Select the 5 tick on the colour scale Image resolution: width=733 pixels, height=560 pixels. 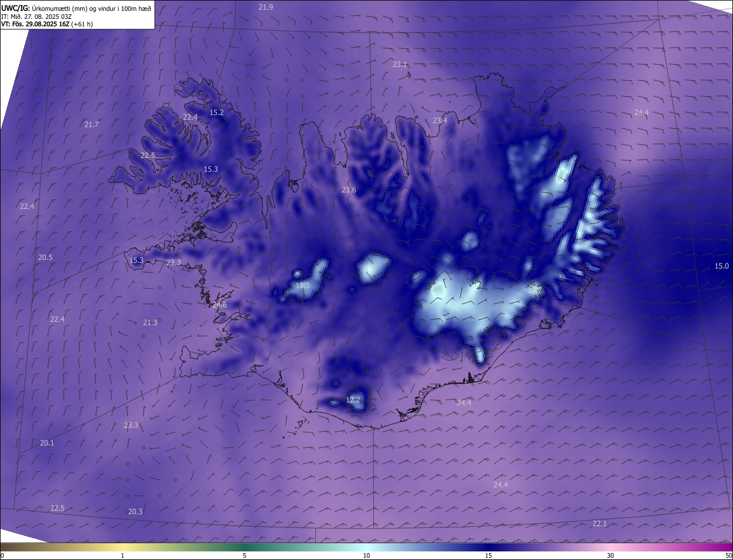tap(245, 555)
